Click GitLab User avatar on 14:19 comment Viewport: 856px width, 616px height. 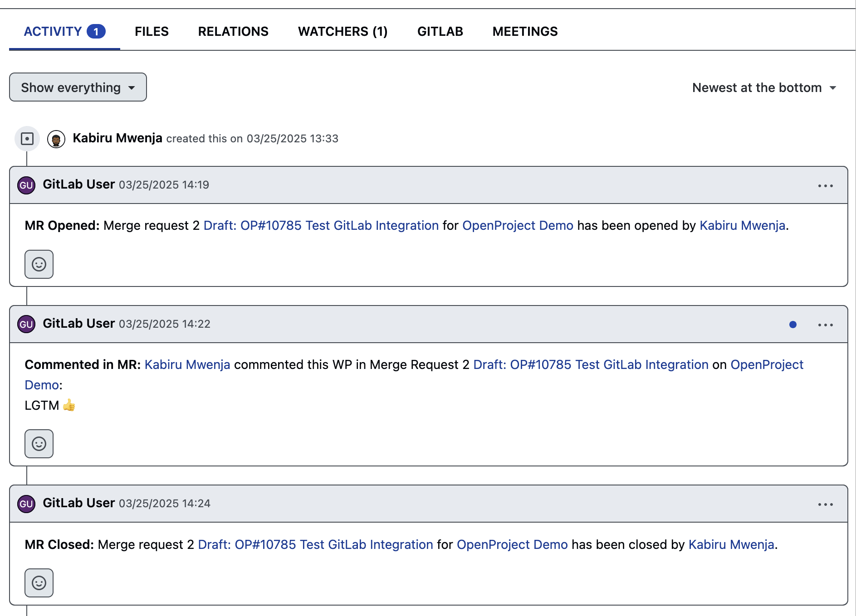coord(26,185)
